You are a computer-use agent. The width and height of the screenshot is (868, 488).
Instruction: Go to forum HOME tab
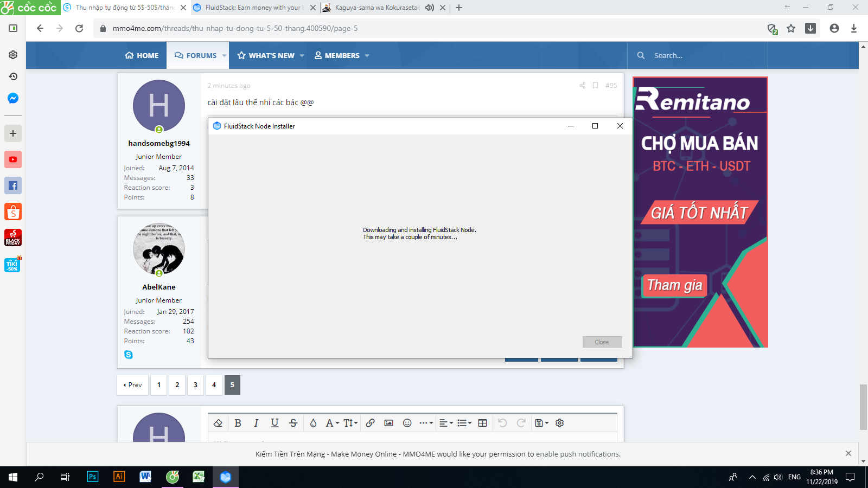tap(142, 55)
